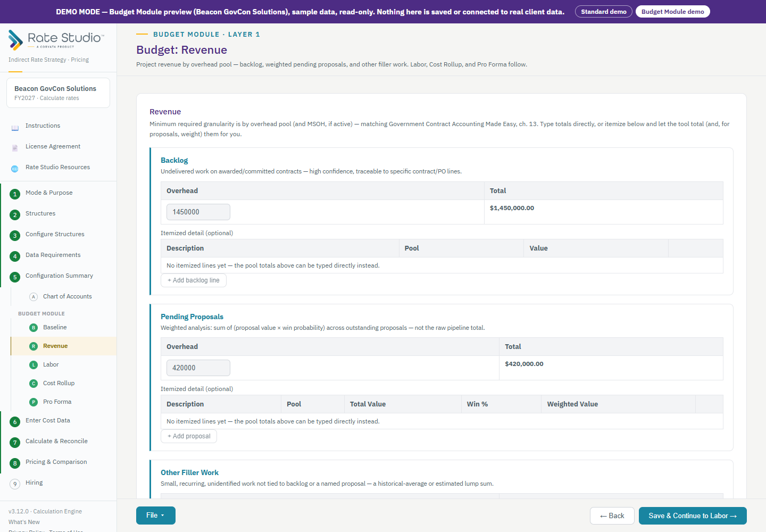The image size is (766, 532).
Task: Click the B badge beside Baseline
Action: 34,328
